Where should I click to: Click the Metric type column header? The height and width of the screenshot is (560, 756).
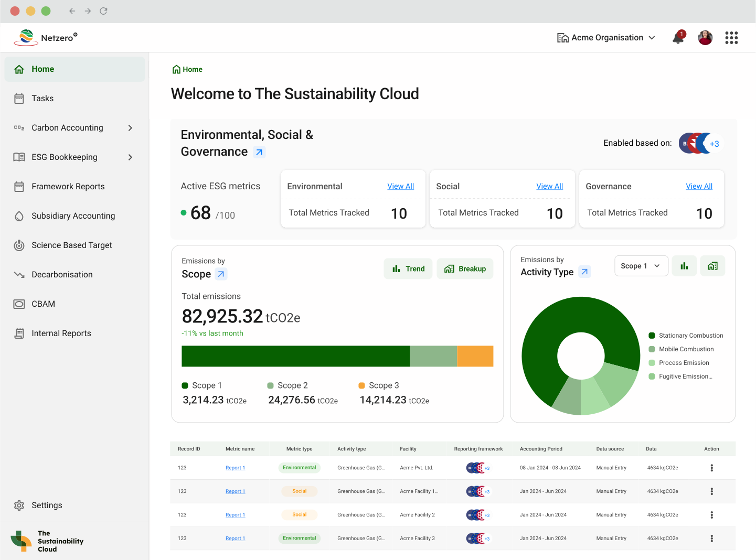[299, 449]
